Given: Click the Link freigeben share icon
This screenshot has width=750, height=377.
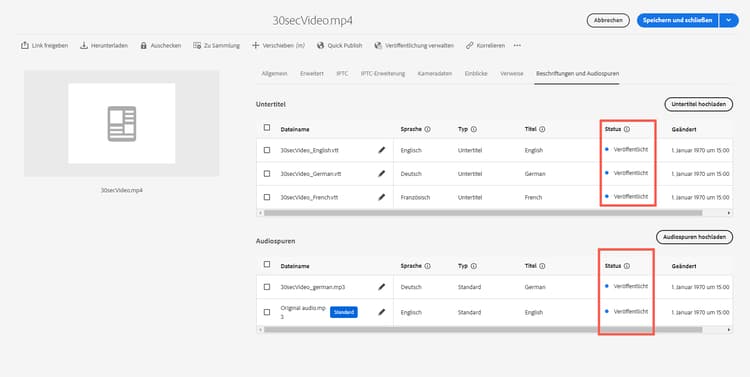Looking at the screenshot, I should [x=24, y=45].
